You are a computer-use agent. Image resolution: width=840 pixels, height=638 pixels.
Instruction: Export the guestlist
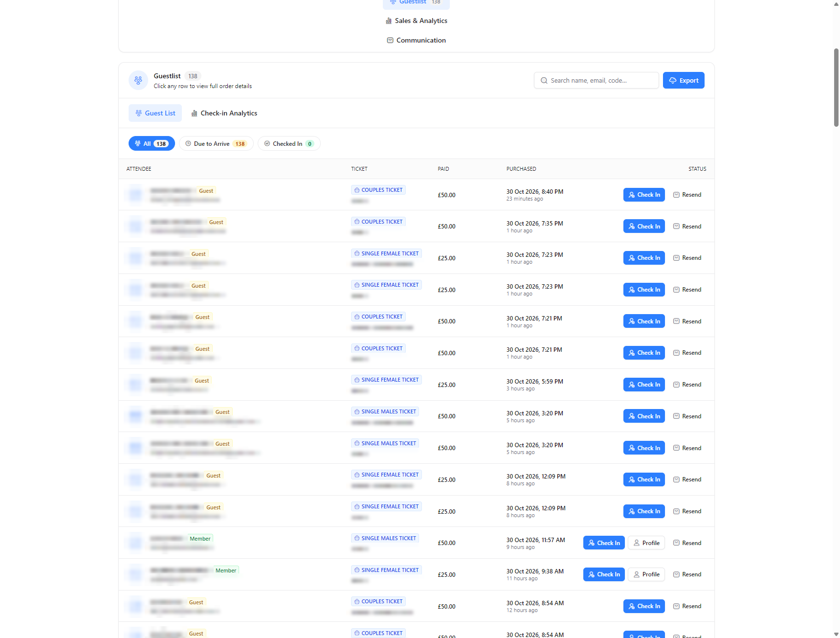(x=684, y=80)
